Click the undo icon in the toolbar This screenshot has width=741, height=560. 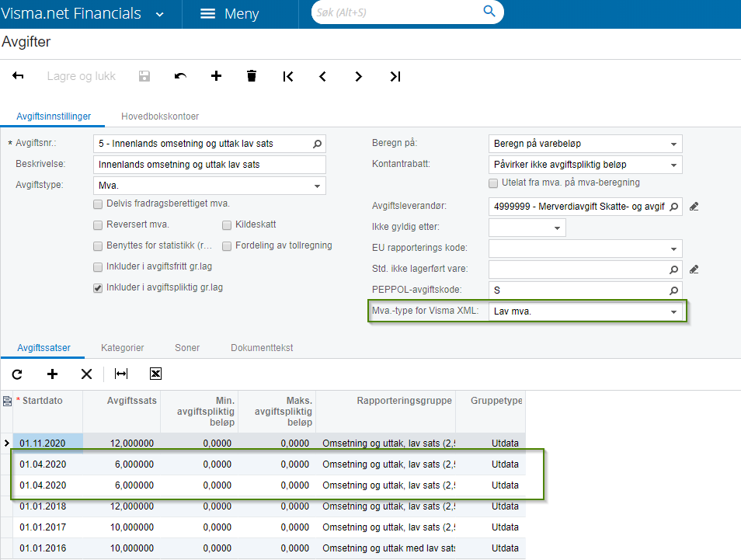coord(180,76)
